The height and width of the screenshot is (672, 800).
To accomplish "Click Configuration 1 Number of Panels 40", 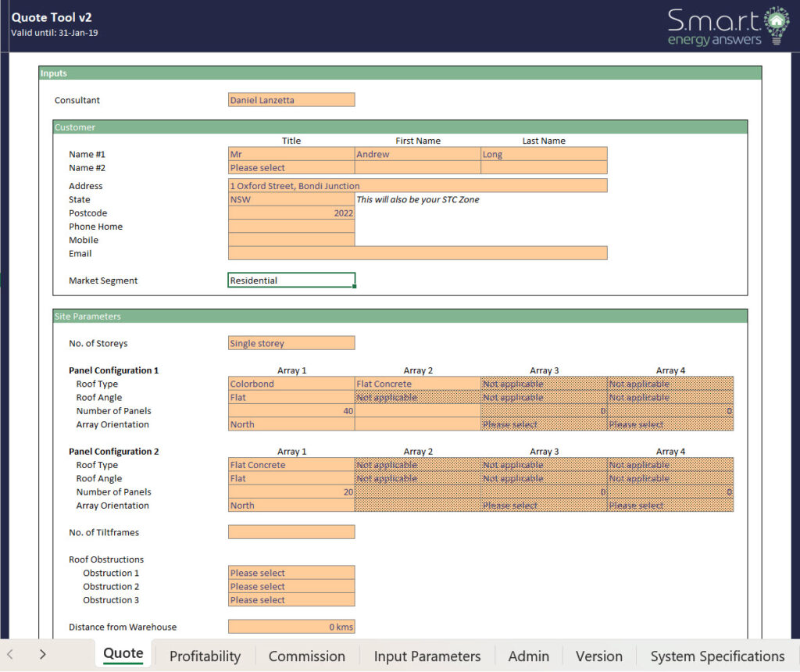I will (291, 411).
